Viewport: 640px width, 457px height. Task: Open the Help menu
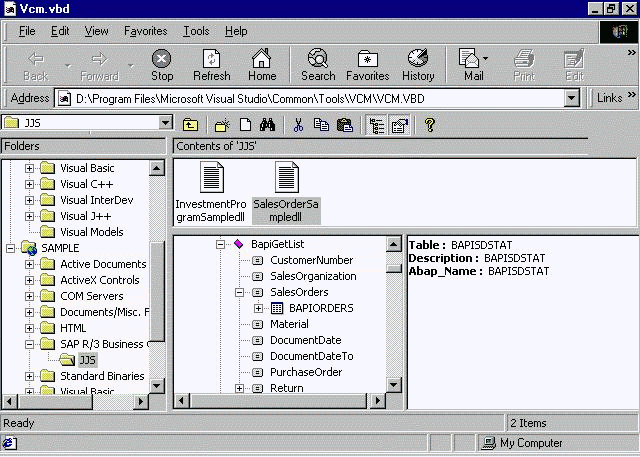(236, 31)
